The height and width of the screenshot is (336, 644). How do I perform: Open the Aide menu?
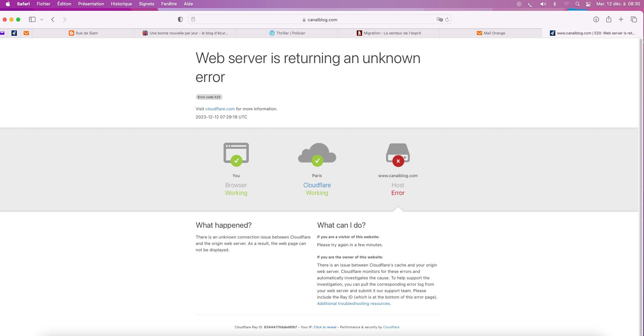click(188, 4)
